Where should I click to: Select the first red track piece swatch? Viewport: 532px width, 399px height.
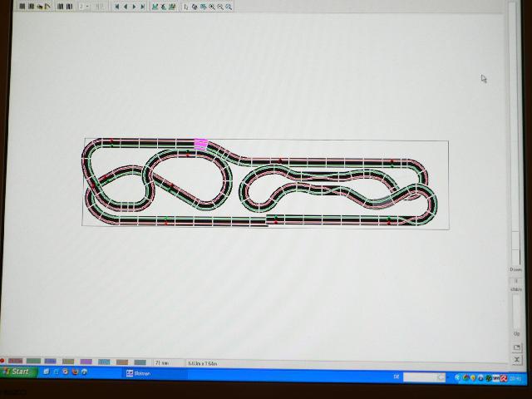(x=15, y=362)
